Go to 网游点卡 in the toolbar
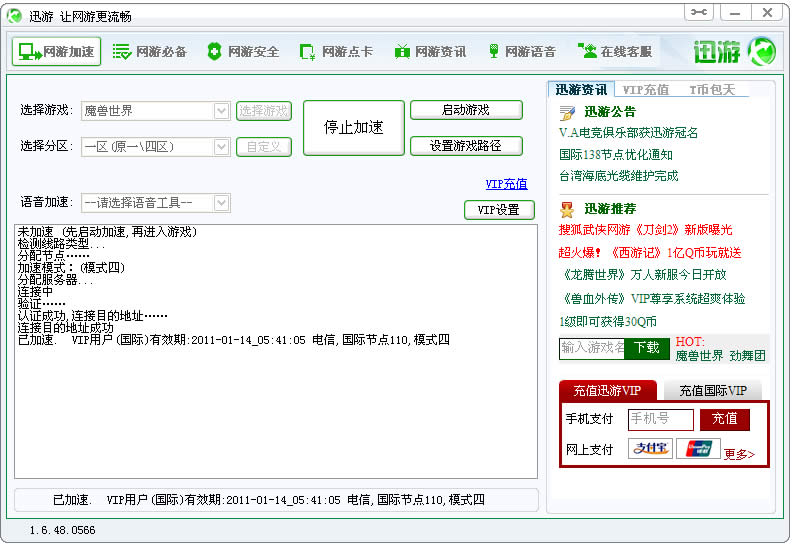Viewport: 795px width, 545px height. click(x=335, y=52)
